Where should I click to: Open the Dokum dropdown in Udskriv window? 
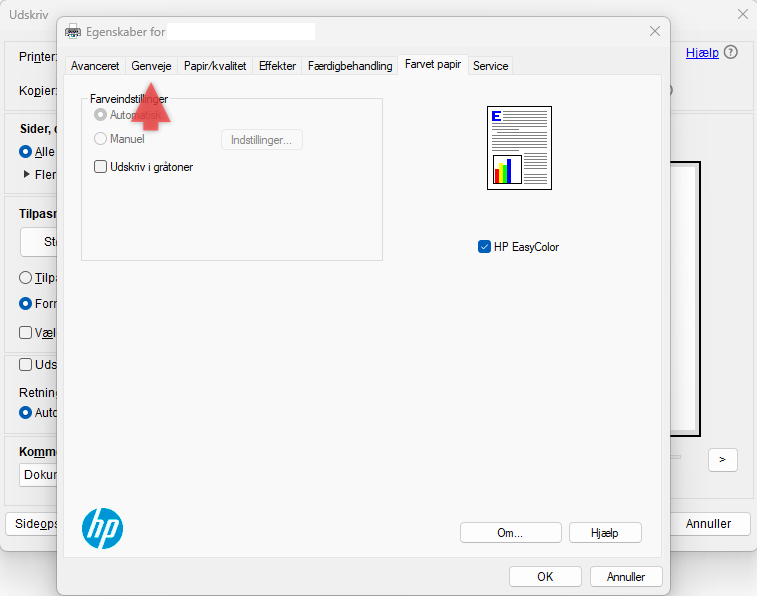tap(39, 475)
